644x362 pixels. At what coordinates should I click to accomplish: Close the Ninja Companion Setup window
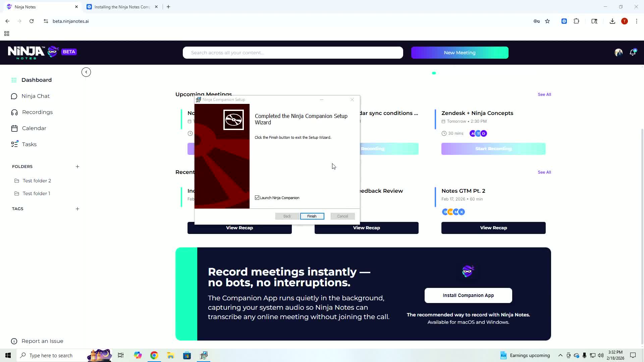tap(352, 100)
